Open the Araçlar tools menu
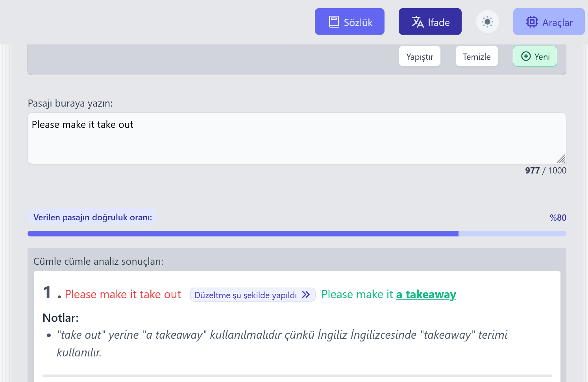 (x=549, y=22)
